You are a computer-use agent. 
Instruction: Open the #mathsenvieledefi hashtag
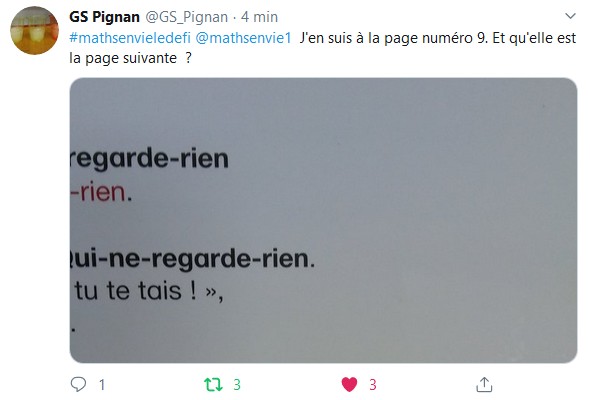point(130,38)
